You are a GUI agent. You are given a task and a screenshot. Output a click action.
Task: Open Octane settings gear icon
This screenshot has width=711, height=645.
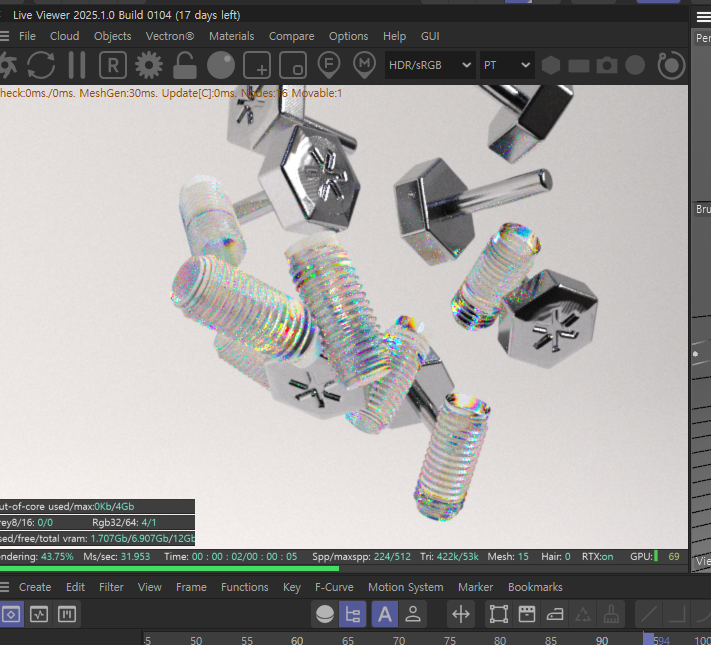[x=149, y=65]
